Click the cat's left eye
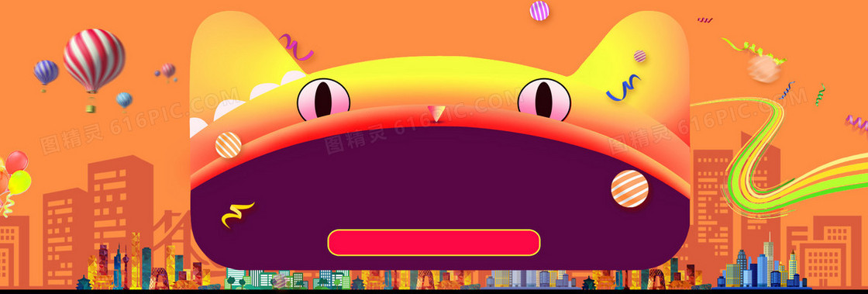The image size is (868, 294). pos(323,99)
